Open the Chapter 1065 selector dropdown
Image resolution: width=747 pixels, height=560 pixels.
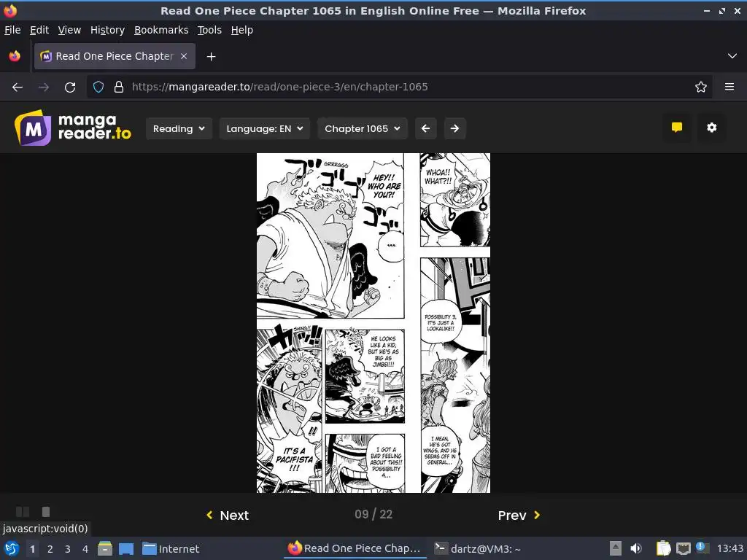click(x=362, y=128)
